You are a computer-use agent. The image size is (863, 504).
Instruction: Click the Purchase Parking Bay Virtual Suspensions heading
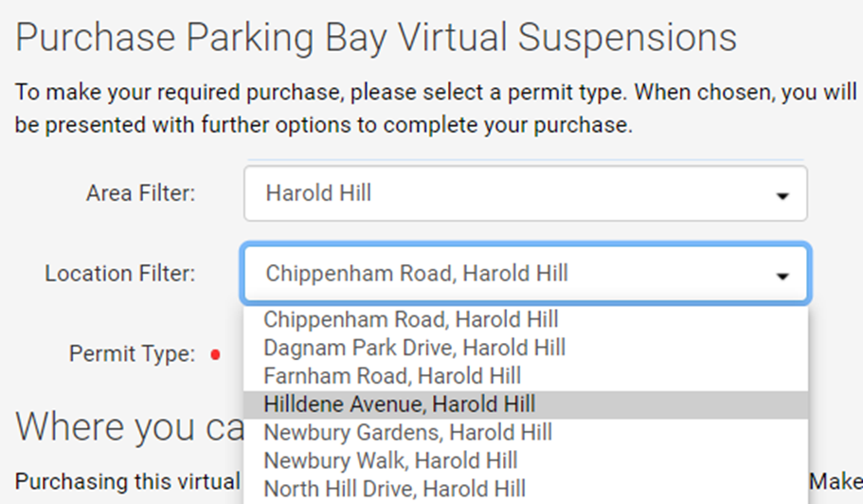click(x=376, y=39)
